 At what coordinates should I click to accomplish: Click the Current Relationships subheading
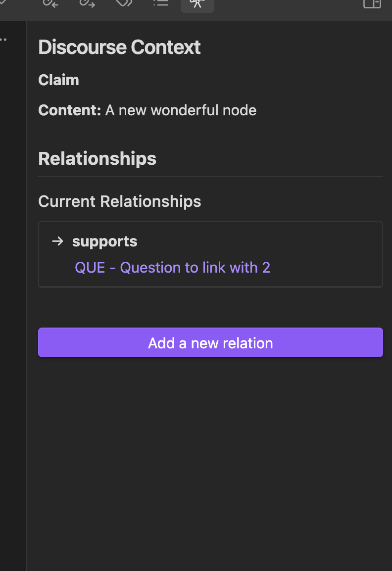119,201
